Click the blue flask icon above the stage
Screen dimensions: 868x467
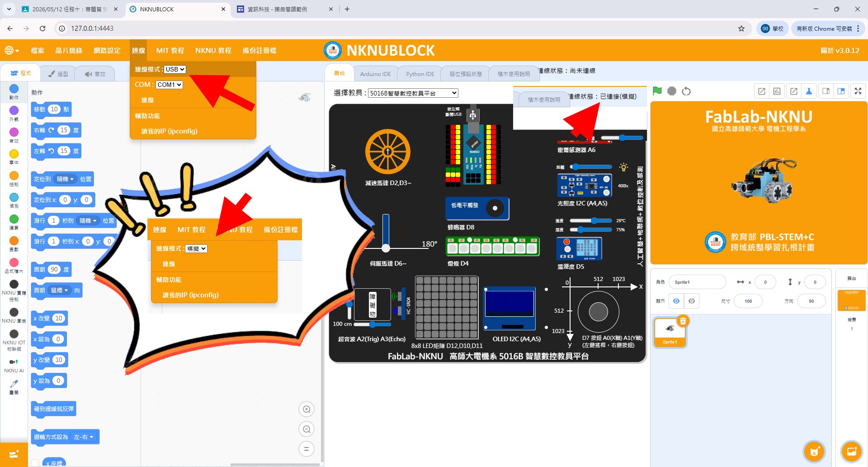pyautogui.click(x=809, y=91)
